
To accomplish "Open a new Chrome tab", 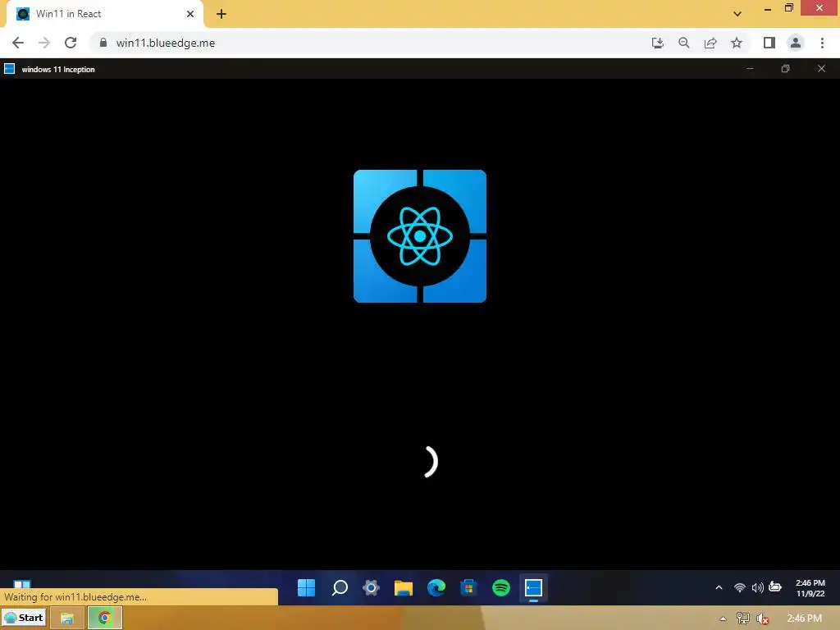I will pos(221,14).
